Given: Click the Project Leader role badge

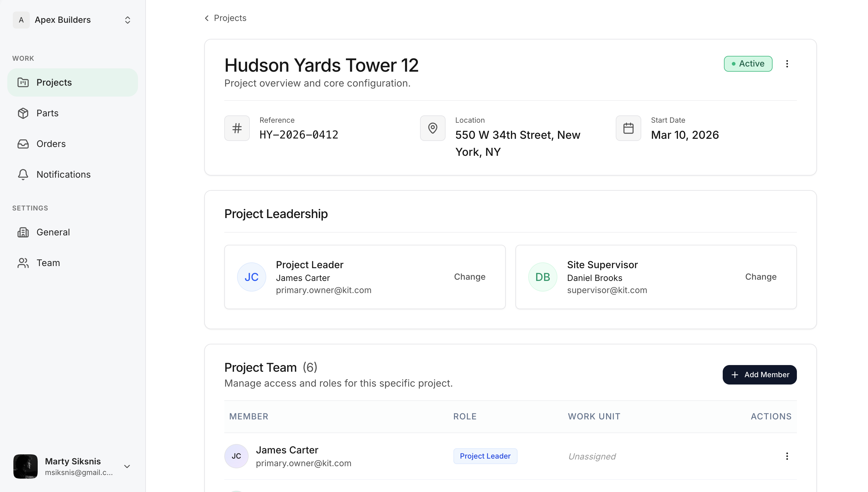Looking at the screenshot, I should tap(485, 456).
